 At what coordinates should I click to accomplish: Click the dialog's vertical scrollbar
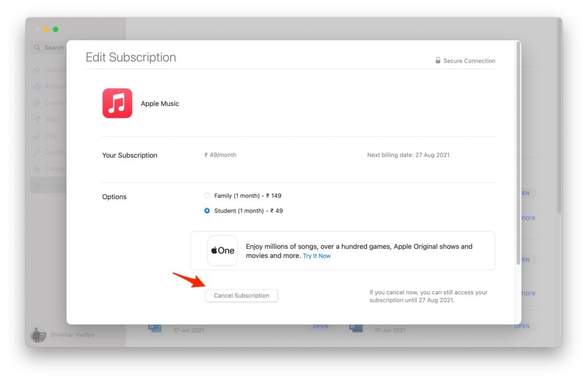[x=519, y=152]
